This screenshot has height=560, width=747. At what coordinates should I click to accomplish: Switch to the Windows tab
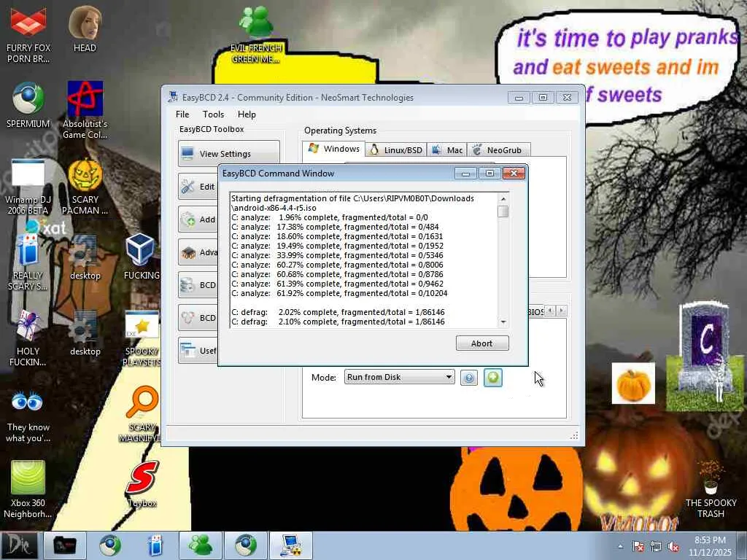[334, 149]
